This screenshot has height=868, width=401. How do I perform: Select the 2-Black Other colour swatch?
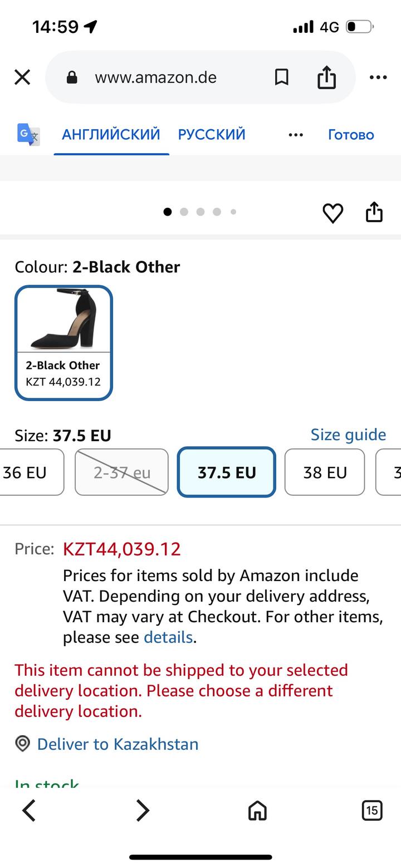(x=63, y=343)
